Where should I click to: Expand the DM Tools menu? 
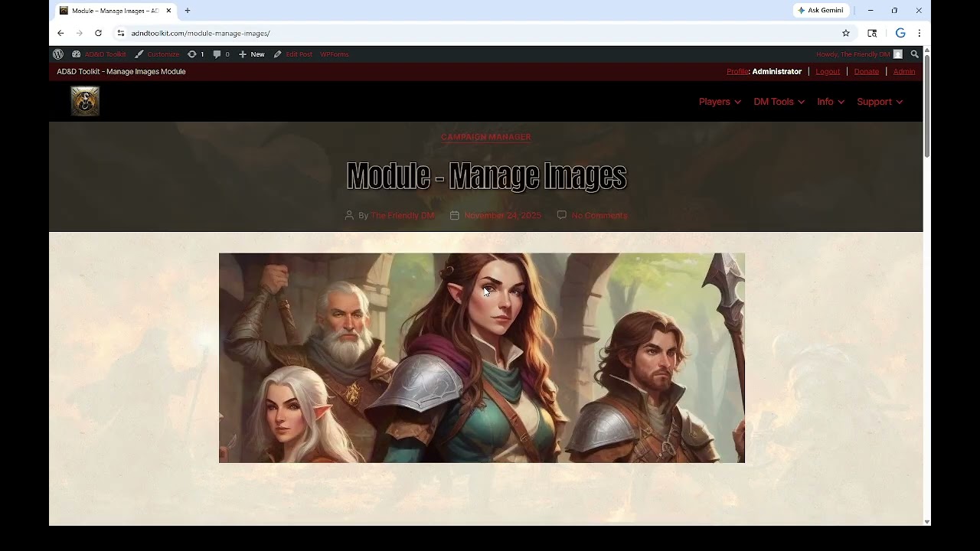coord(779,102)
